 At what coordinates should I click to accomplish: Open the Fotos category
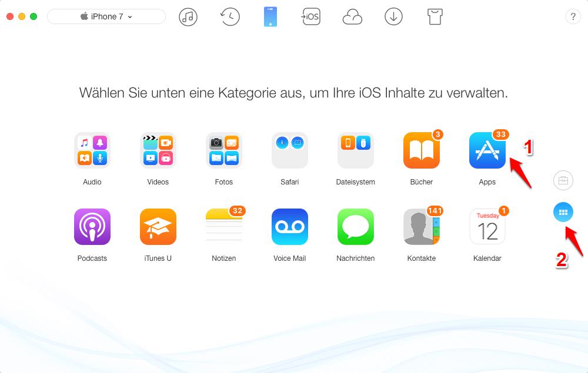coord(224,150)
